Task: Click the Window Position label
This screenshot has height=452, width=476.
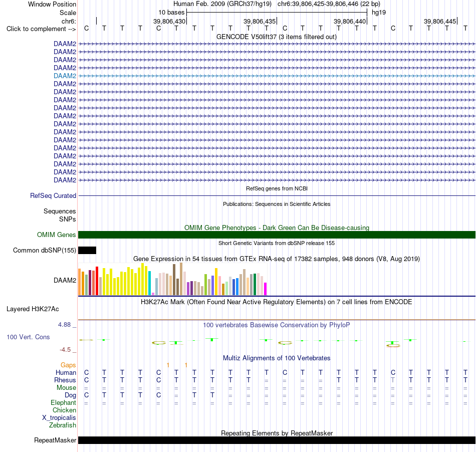Action: tap(52, 4)
